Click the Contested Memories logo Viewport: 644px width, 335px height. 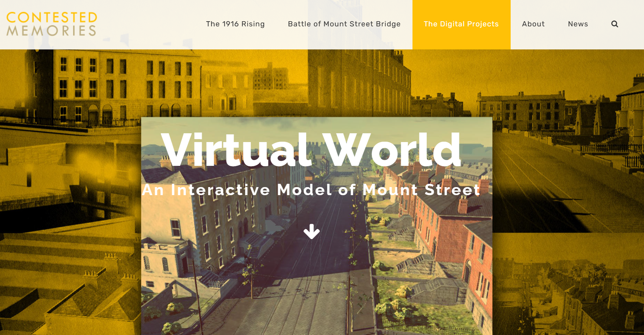pyautogui.click(x=52, y=24)
